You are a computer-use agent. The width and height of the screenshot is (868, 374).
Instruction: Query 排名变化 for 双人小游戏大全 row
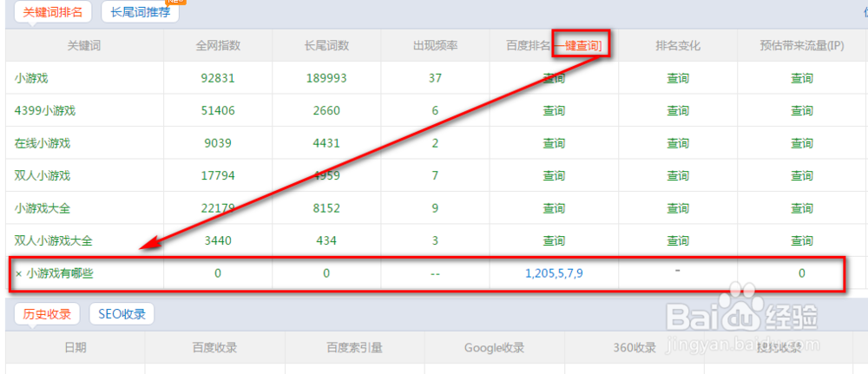point(678,240)
